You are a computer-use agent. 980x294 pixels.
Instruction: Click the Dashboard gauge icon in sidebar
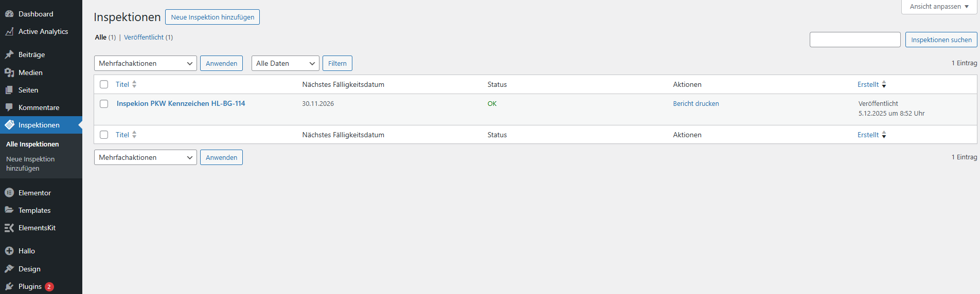tap(9, 14)
